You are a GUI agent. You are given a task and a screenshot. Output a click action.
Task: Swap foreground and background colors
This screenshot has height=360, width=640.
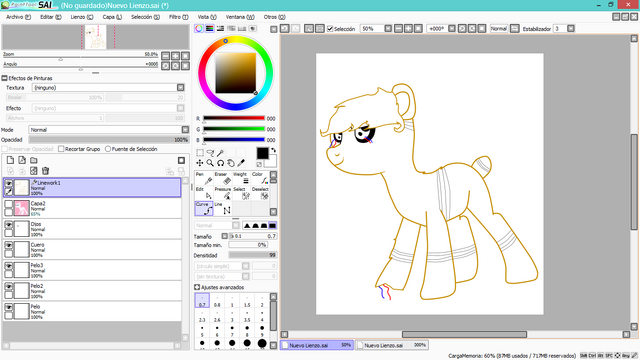pos(273,150)
